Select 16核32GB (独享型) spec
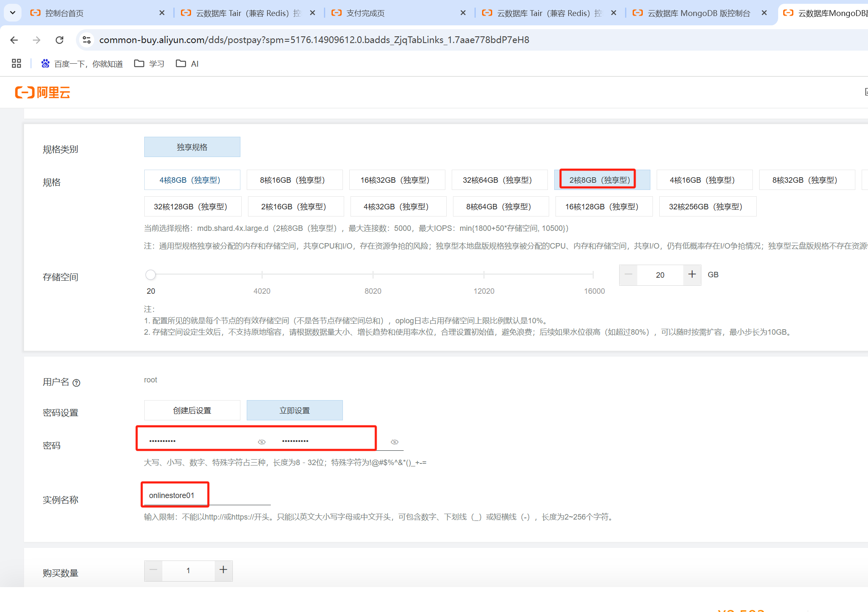The height and width of the screenshot is (612, 868). point(397,180)
